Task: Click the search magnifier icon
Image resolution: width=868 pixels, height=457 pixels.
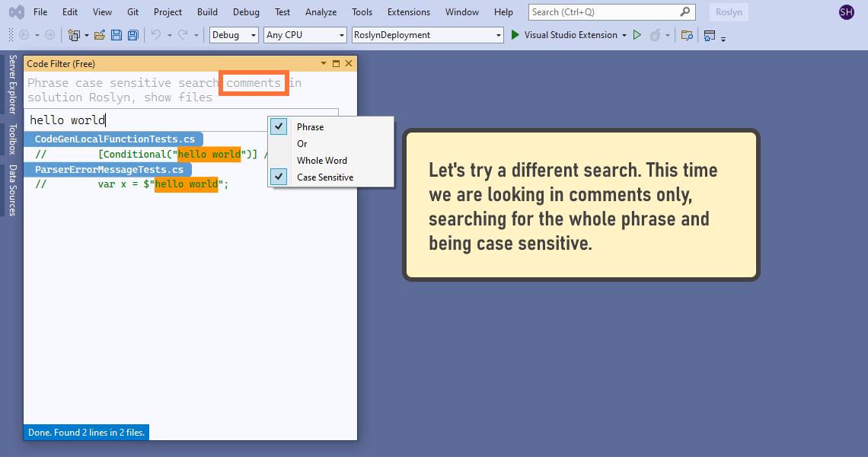Action: [x=686, y=12]
